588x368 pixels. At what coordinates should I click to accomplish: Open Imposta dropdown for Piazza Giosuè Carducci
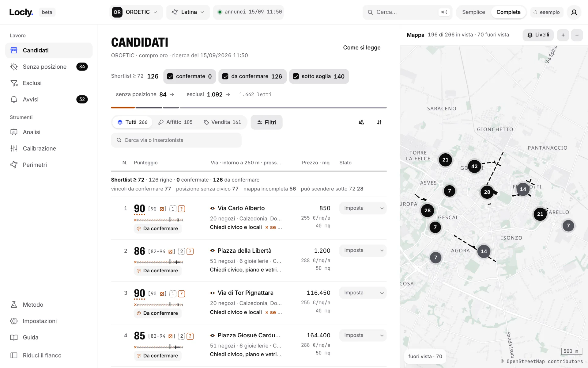coord(363,335)
